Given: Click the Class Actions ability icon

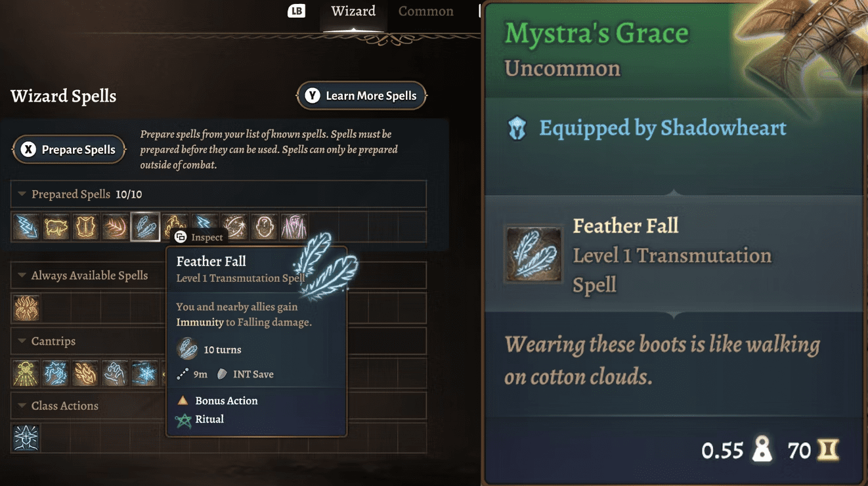Looking at the screenshot, I should pos(26,438).
